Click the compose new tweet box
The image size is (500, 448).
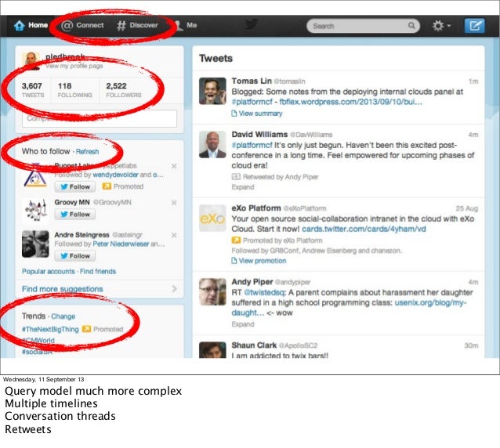tap(100, 119)
